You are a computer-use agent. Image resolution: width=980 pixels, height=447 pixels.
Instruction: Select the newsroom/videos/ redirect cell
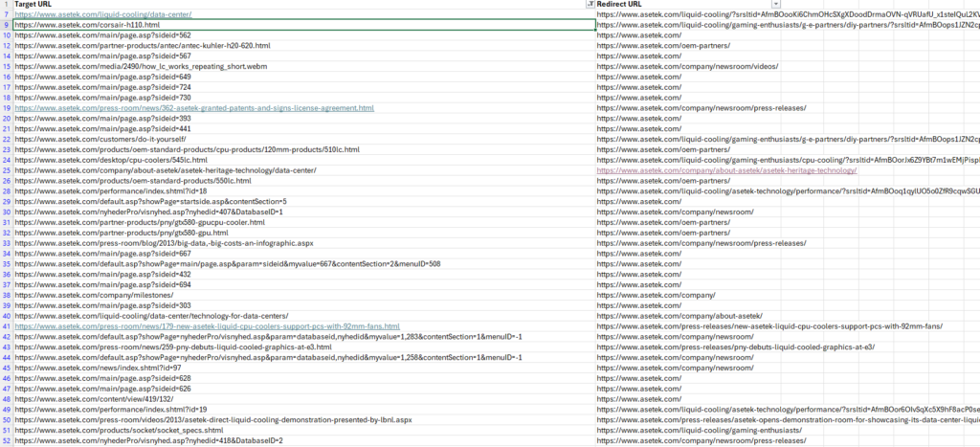[689, 66]
